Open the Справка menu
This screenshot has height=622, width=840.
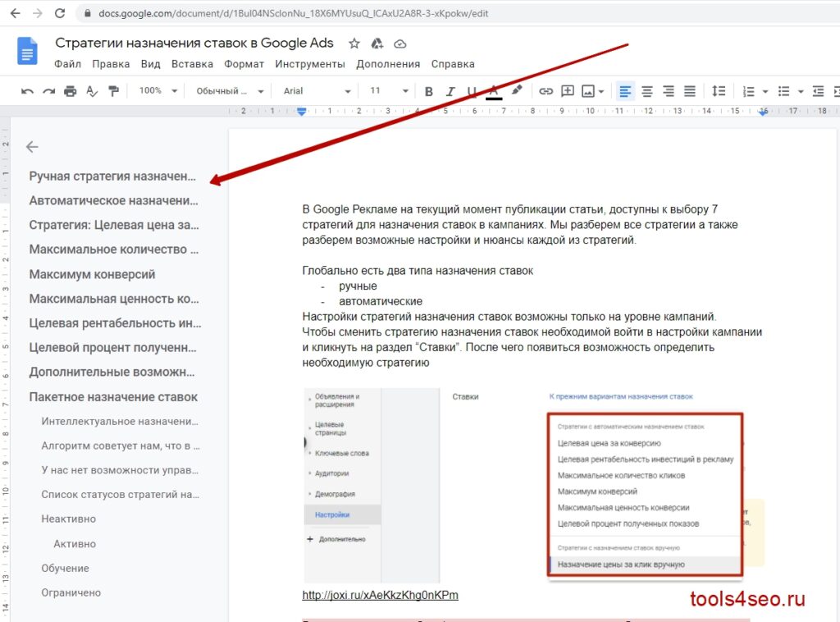tap(453, 64)
